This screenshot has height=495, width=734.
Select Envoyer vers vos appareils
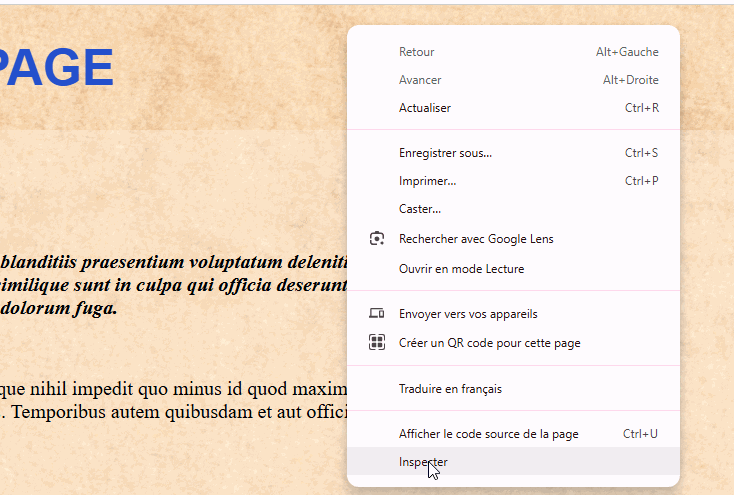click(468, 314)
